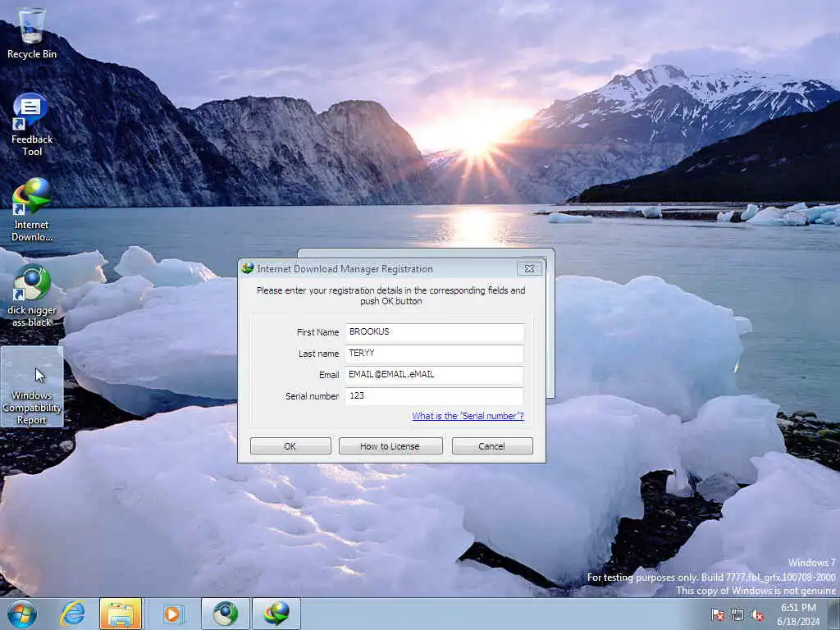
Task: Click the grey-ringed globe taskbar button
Action: point(225,614)
